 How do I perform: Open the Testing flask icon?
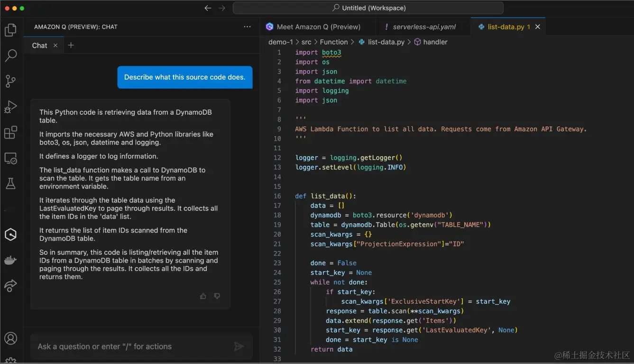pyautogui.click(x=10, y=183)
